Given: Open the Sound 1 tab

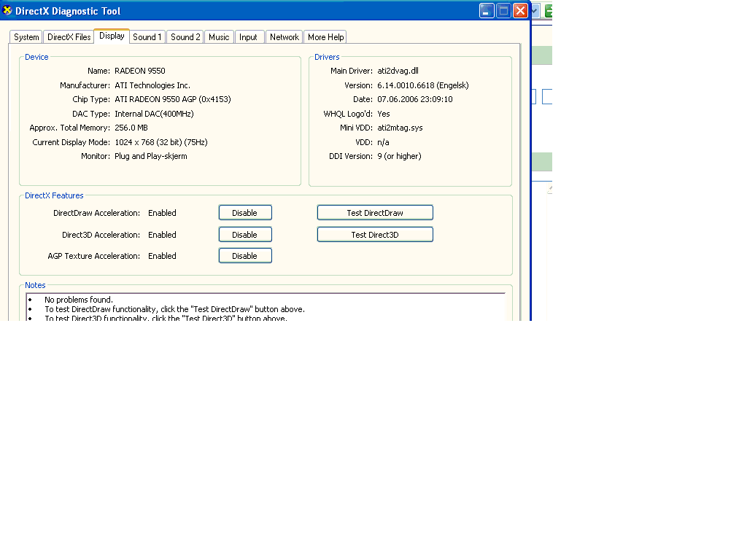Looking at the screenshot, I should coord(147,37).
